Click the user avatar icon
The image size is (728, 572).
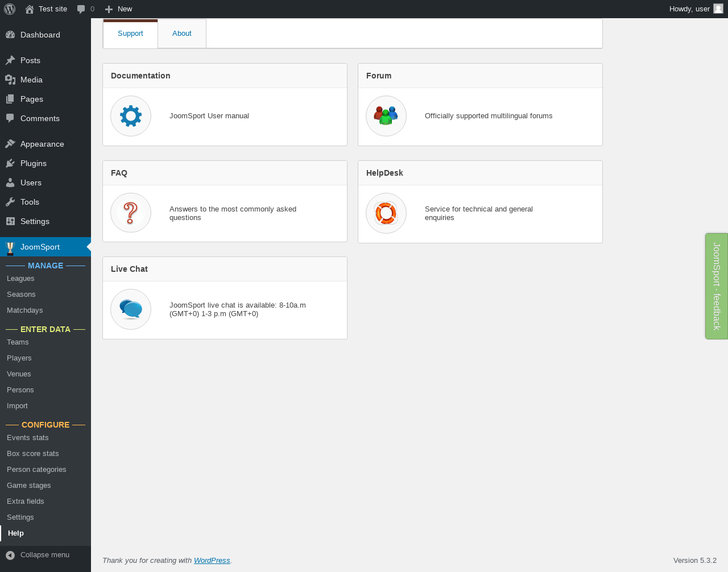point(718,9)
